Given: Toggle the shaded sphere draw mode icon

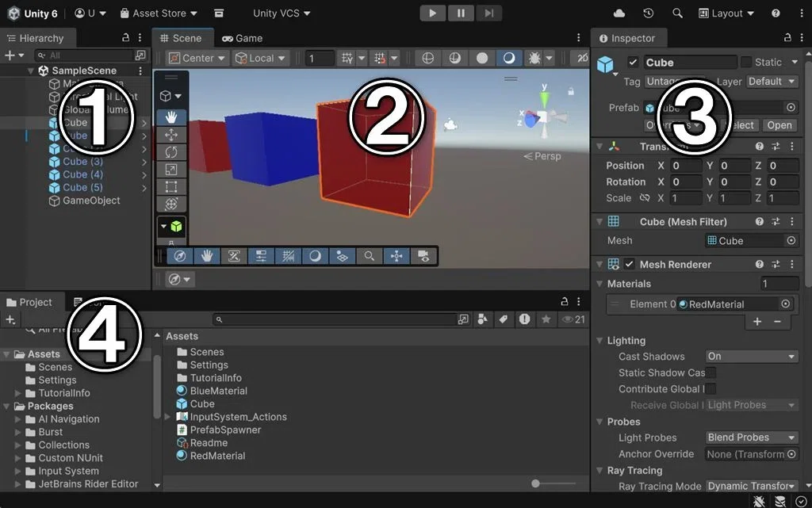Looking at the screenshot, I should [482, 58].
